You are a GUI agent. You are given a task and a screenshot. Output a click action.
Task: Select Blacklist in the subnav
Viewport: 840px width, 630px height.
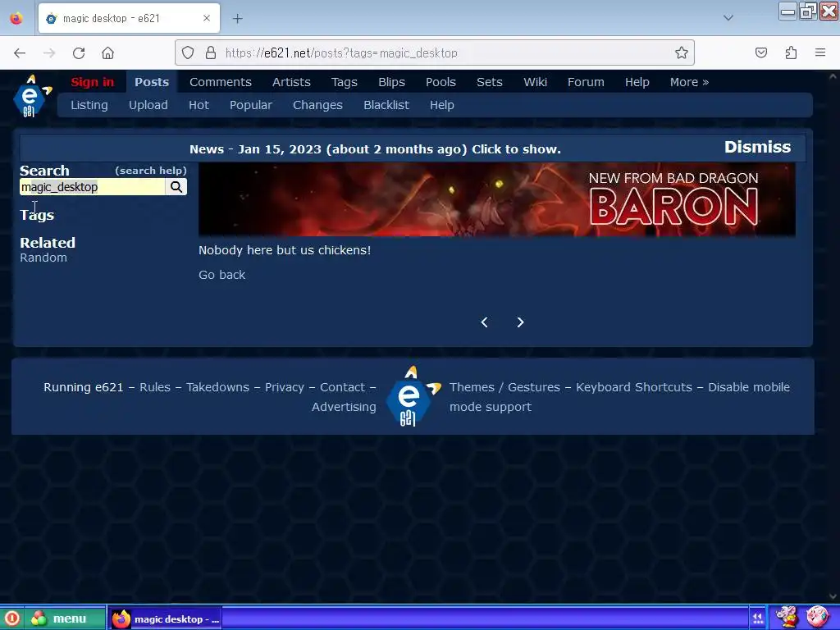tap(386, 105)
